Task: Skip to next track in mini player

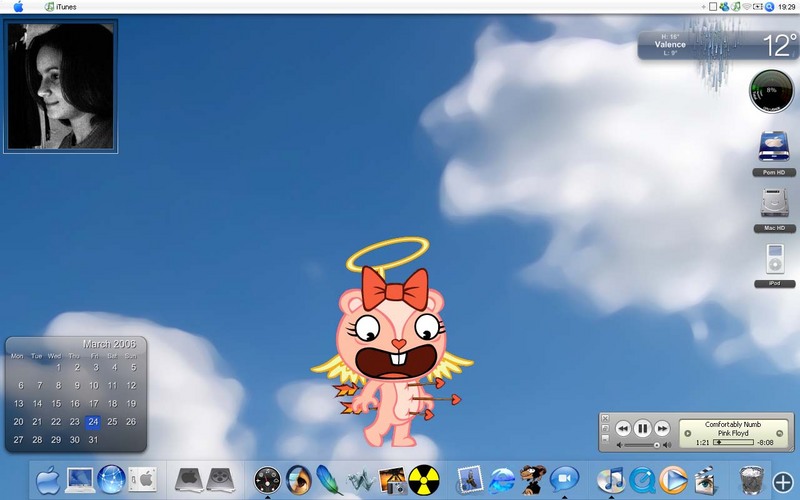Action: [662, 429]
